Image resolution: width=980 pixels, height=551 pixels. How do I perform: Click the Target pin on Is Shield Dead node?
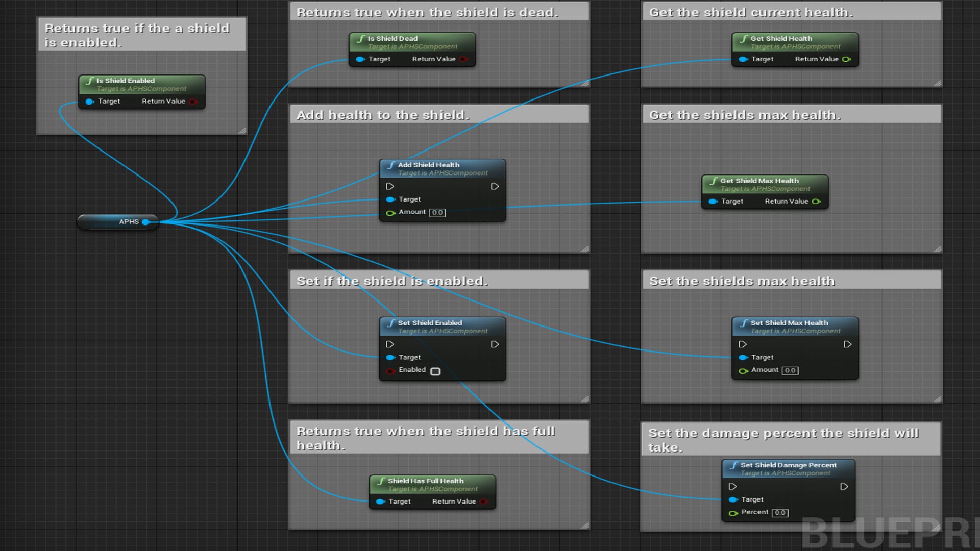point(360,59)
